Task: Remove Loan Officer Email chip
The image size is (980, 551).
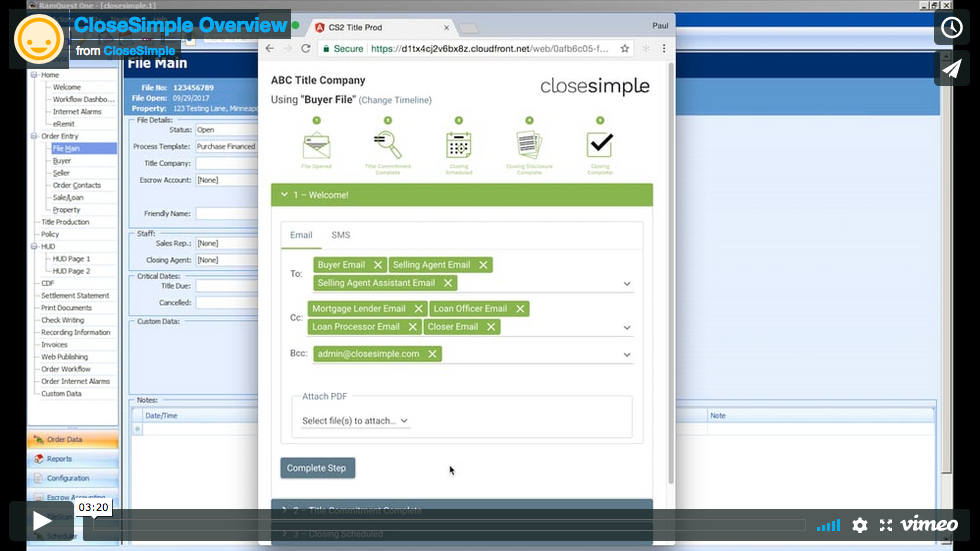Action: click(520, 309)
